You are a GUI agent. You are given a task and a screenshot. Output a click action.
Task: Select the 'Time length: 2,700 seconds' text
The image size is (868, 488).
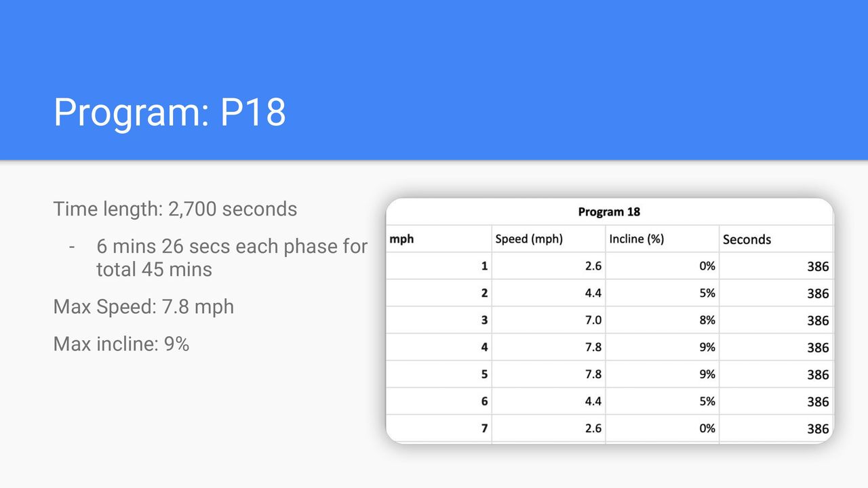coord(175,209)
